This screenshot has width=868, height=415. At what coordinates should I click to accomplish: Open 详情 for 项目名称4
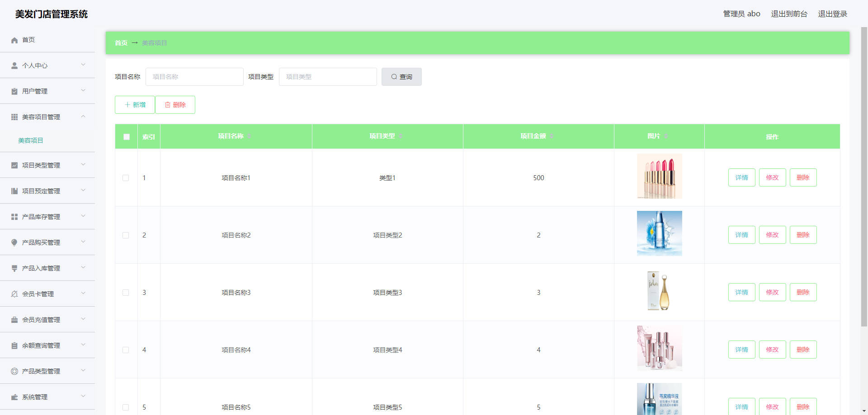(741, 350)
